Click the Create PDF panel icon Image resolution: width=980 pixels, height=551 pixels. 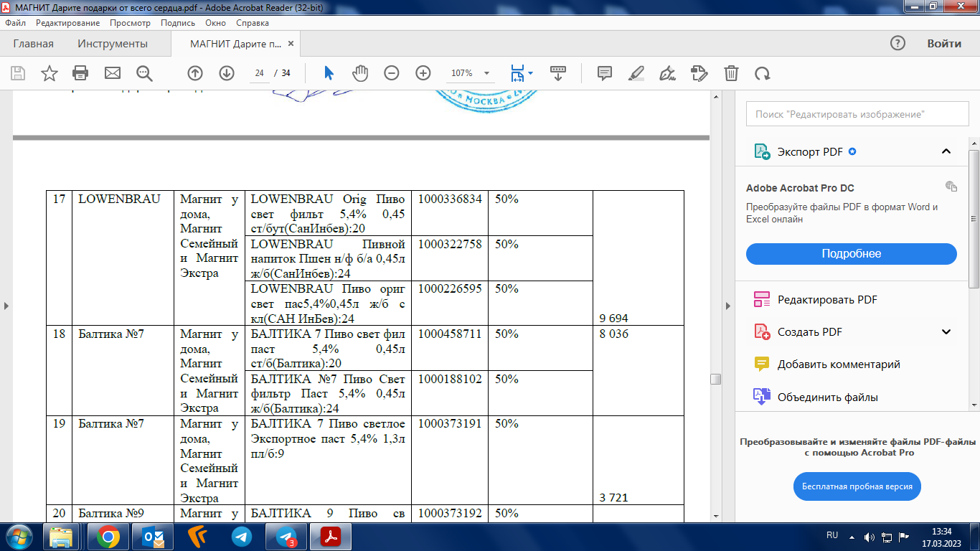tap(761, 331)
